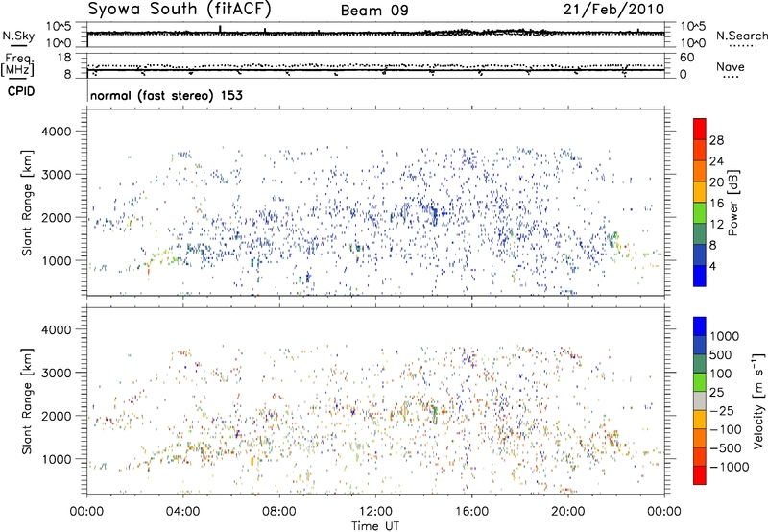Click the '2000' tick in the velocity panel
The width and height of the screenshot is (768, 532).
pos(56,416)
